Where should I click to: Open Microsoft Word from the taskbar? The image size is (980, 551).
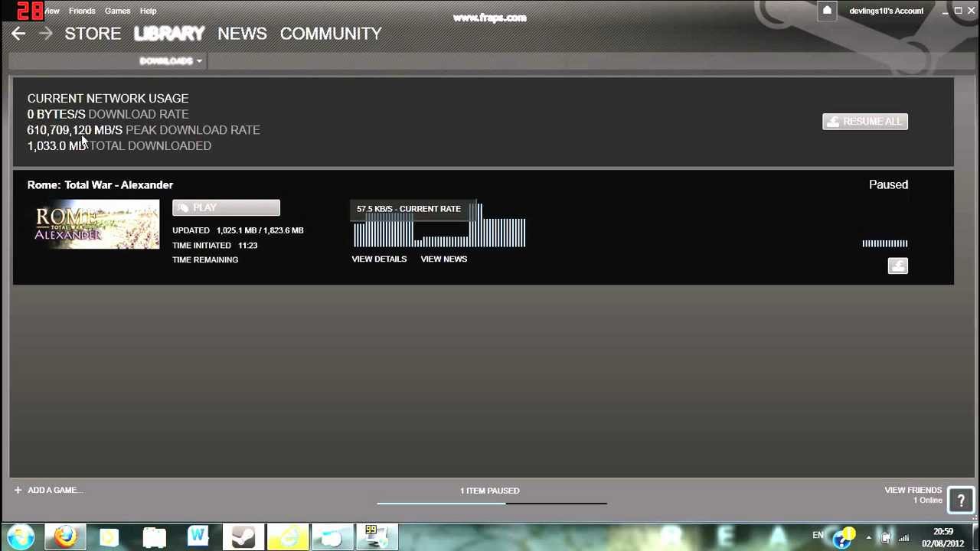198,536
